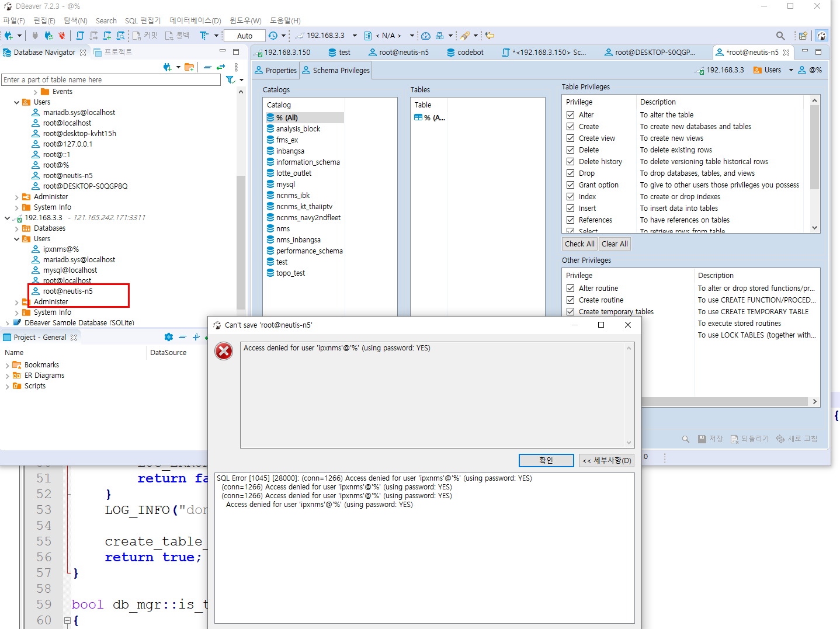This screenshot has height=629, width=840.
Task: Uncheck the Alter table privilege
Action: click(x=570, y=115)
